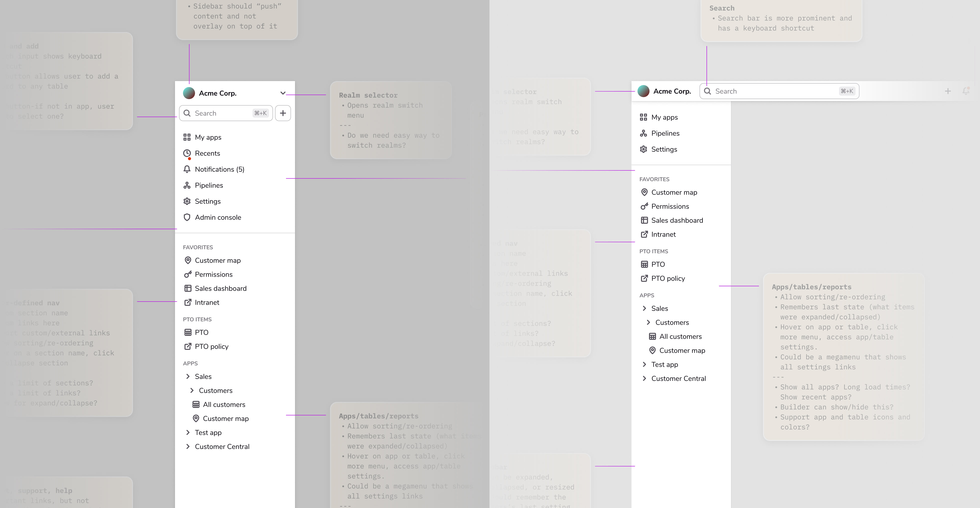Open Acme Corp. realm dropdown chevron in left sidebar
The image size is (980, 508).
283,93
